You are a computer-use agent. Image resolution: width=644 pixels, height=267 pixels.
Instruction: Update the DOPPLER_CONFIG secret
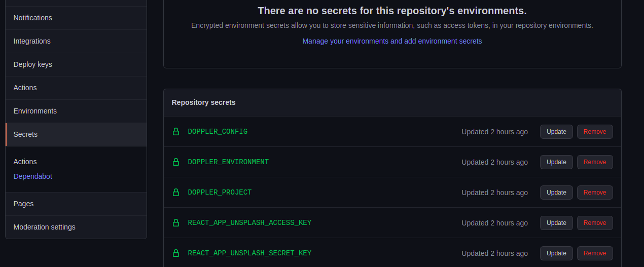556,132
